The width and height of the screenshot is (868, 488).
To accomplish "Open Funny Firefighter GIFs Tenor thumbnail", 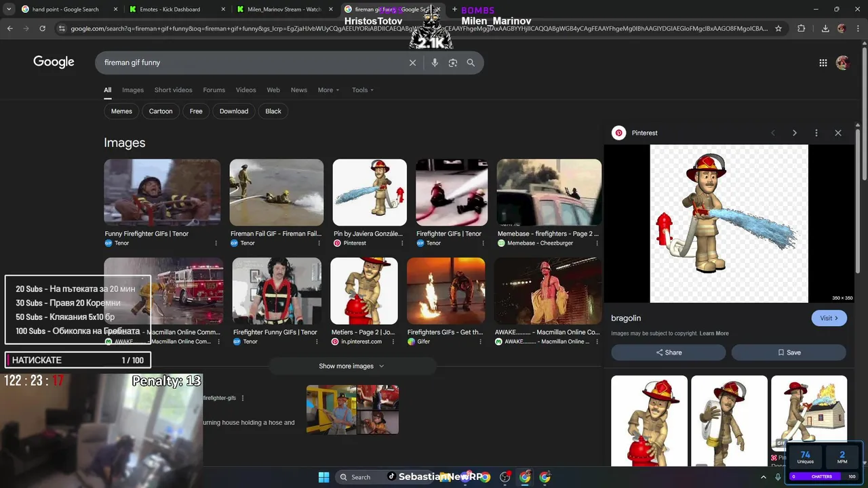I will point(162,192).
